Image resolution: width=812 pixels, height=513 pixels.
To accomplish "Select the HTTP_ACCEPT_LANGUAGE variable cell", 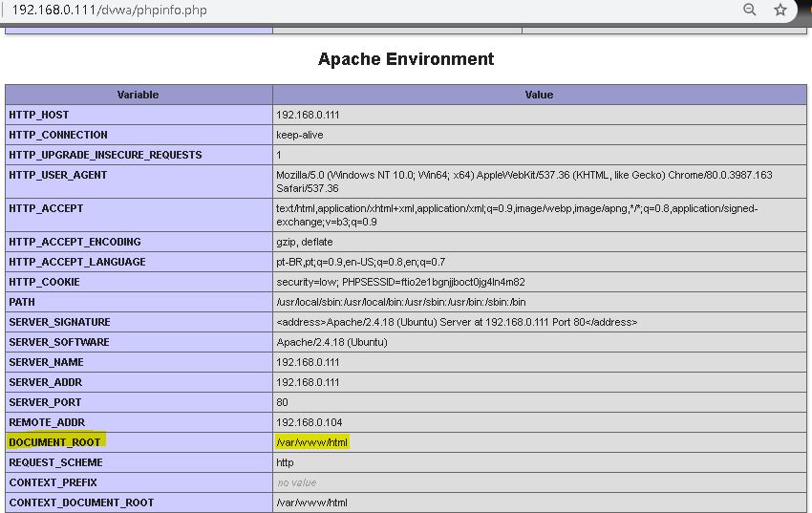I will point(77,262).
